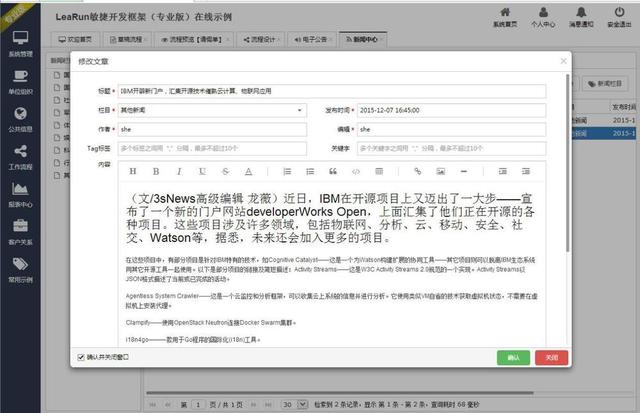Open 公共信息 in the left sidebar

[20, 120]
